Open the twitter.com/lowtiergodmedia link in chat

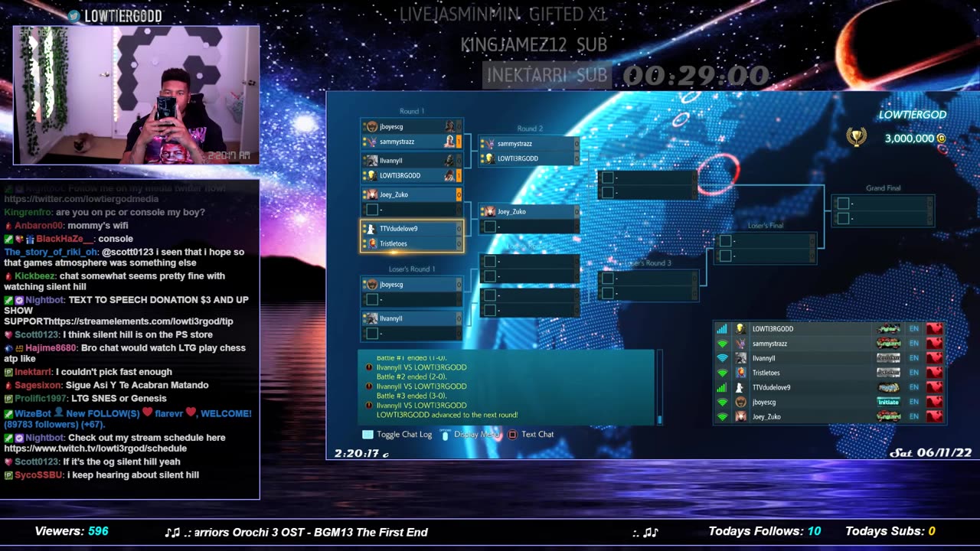pos(81,199)
